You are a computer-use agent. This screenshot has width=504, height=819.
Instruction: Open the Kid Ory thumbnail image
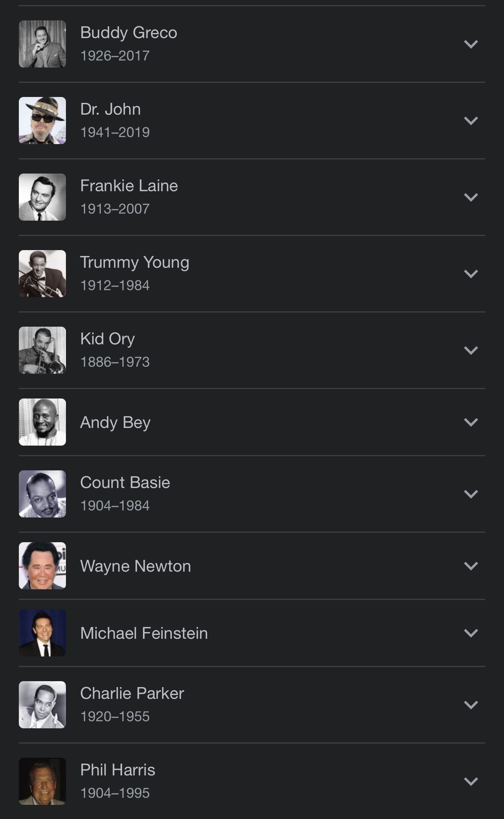coord(42,350)
